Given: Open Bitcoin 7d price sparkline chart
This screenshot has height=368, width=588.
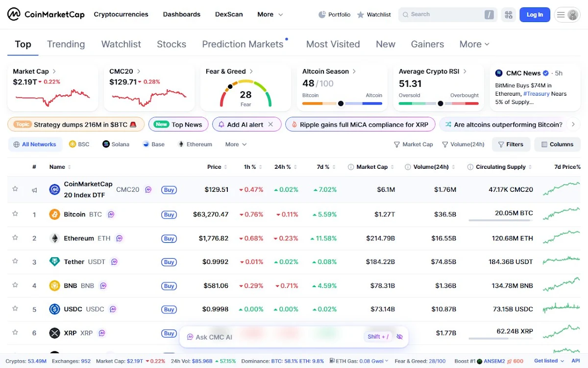Looking at the screenshot, I should [561, 214].
